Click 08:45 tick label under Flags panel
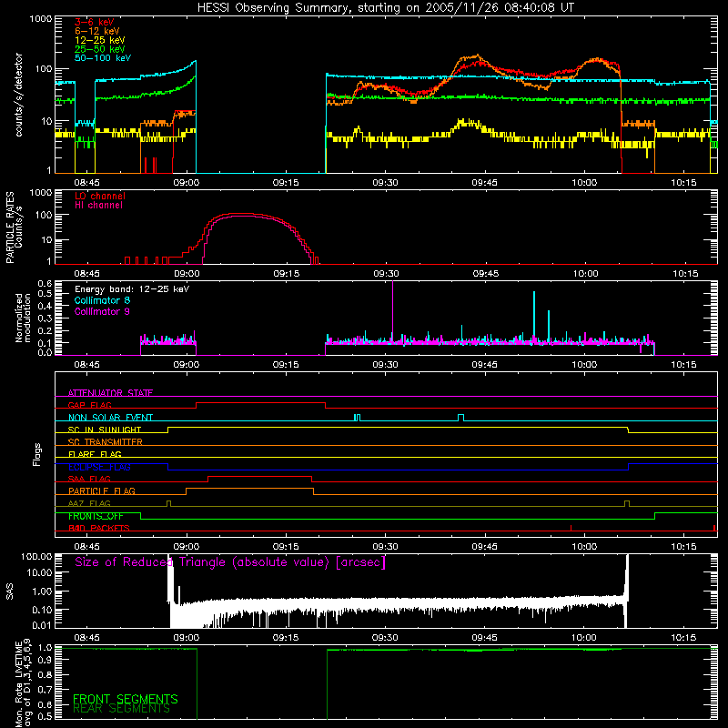 click(x=86, y=547)
